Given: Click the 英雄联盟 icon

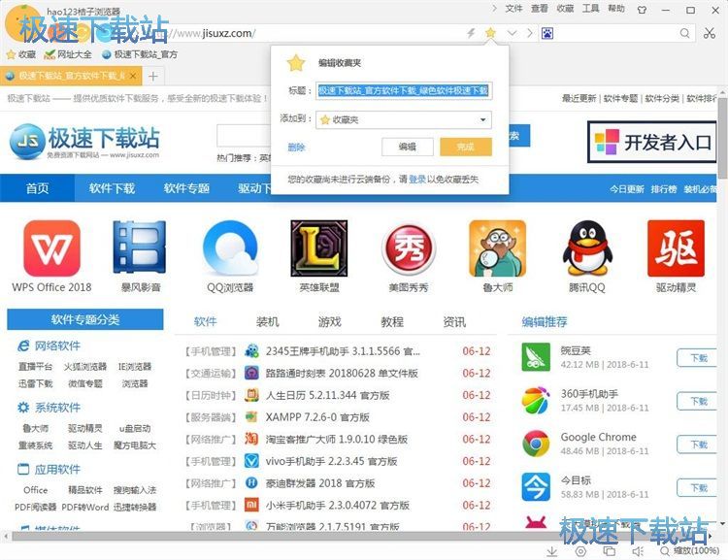Looking at the screenshot, I should click(x=319, y=247).
